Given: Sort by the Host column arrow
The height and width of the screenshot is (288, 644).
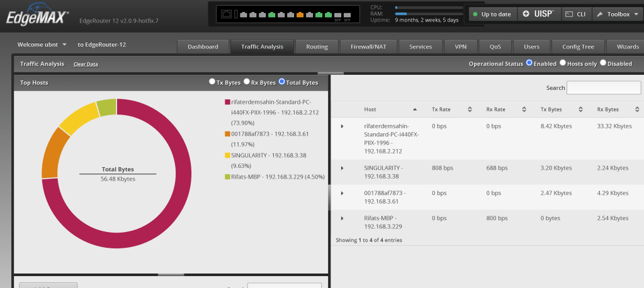Looking at the screenshot, I should tap(415, 109).
